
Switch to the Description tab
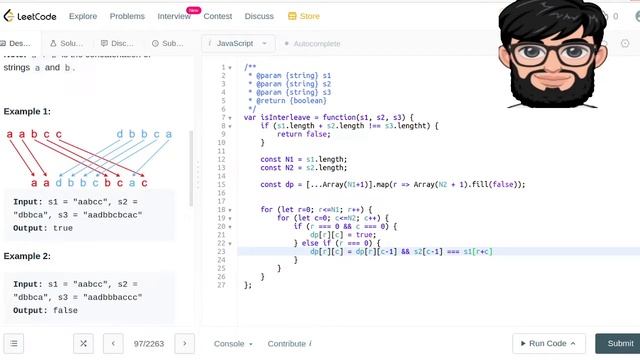tap(16, 43)
